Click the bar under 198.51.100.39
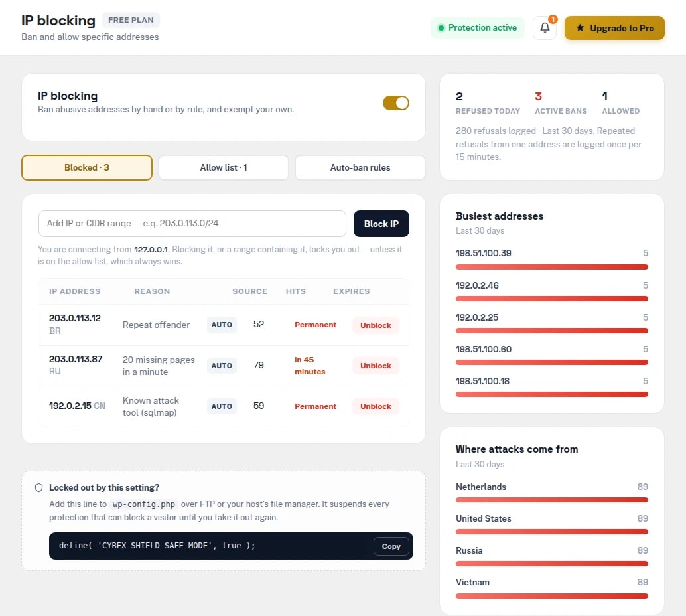Viewport: 686px width, 616px height. coord(552,267)
